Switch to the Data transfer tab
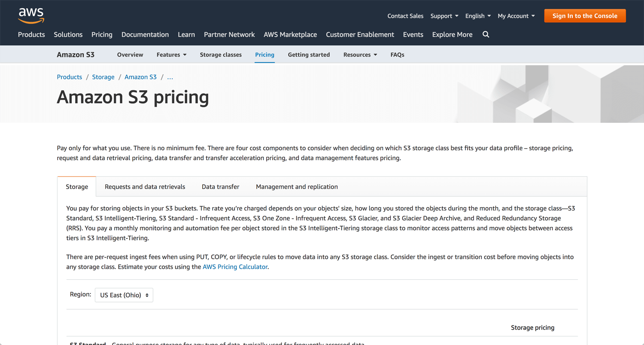Viewport: 644px width, 345px height. click(x=220, y=186)
